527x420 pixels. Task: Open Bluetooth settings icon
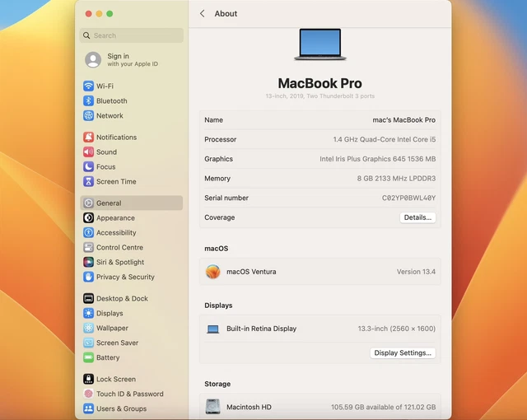88,101
